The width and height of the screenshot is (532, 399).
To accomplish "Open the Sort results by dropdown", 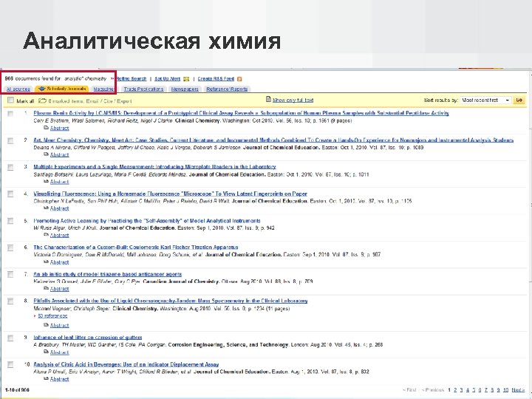I will pyautogui.click(x=485, y=100).
